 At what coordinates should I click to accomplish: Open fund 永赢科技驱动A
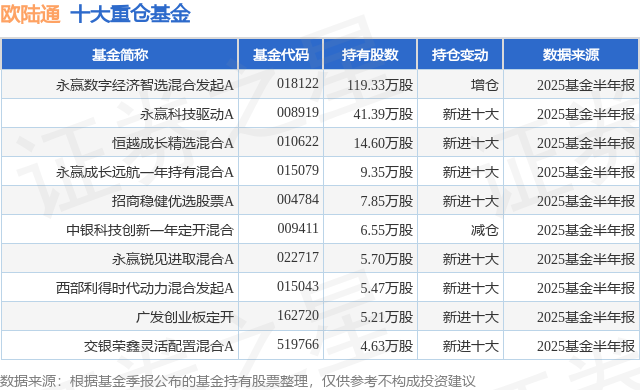(x=187, y=114)
